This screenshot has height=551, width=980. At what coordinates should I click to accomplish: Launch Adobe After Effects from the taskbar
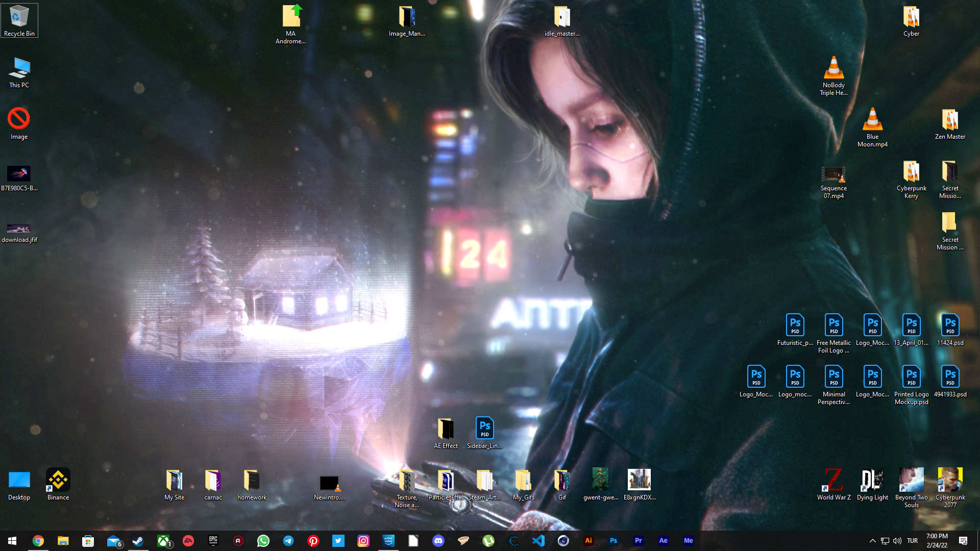click(663, 541)
